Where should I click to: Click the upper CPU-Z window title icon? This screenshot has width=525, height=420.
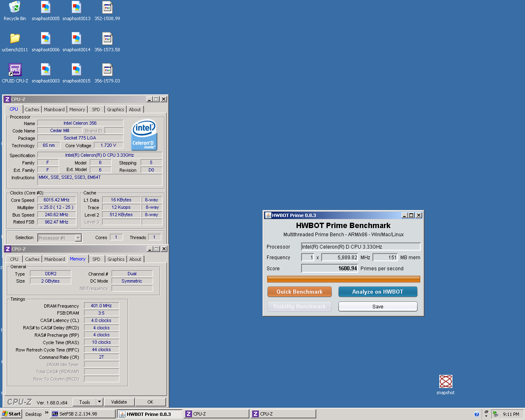(7, 99)
